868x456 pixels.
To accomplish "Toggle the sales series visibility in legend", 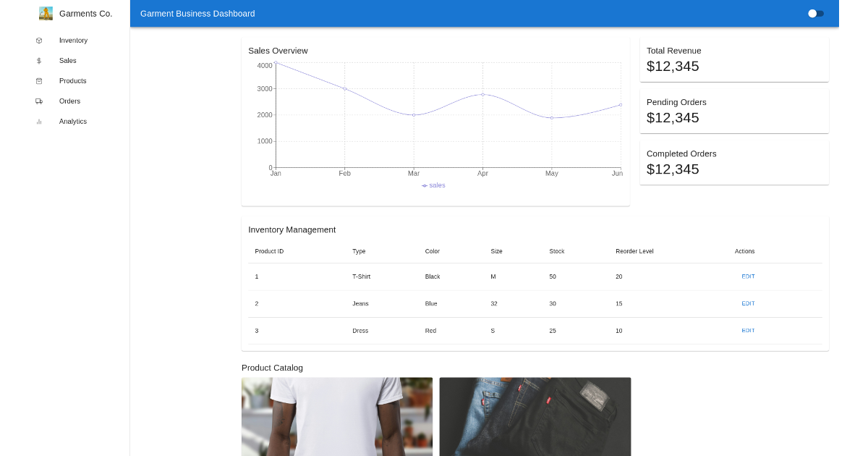I will pyautogui.click(x=433, y=185).
